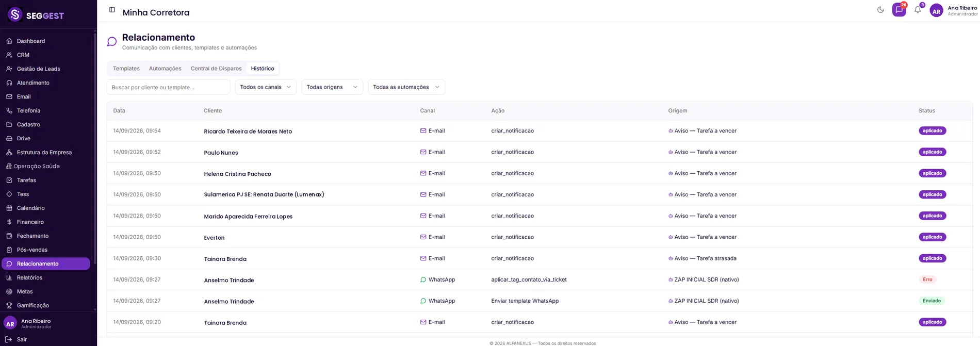
Task: Go to Gestão de Leads
Action: click(38, 69)
